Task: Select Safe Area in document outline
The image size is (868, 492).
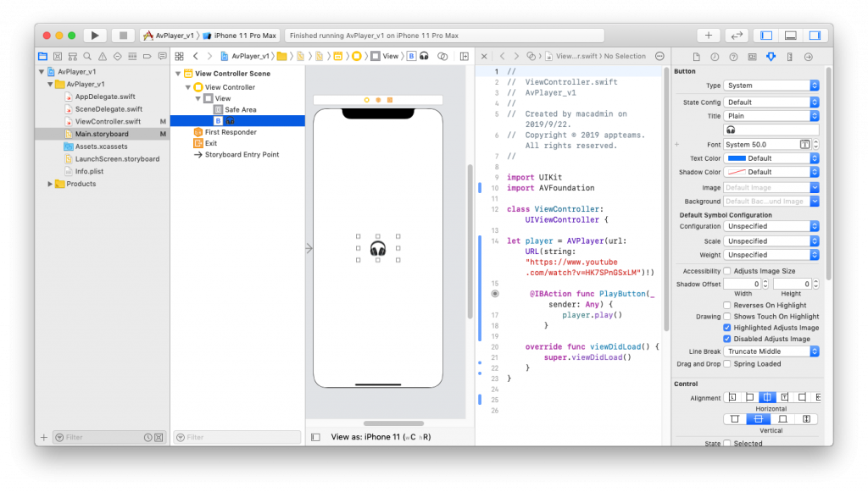Action: point(240,110)
